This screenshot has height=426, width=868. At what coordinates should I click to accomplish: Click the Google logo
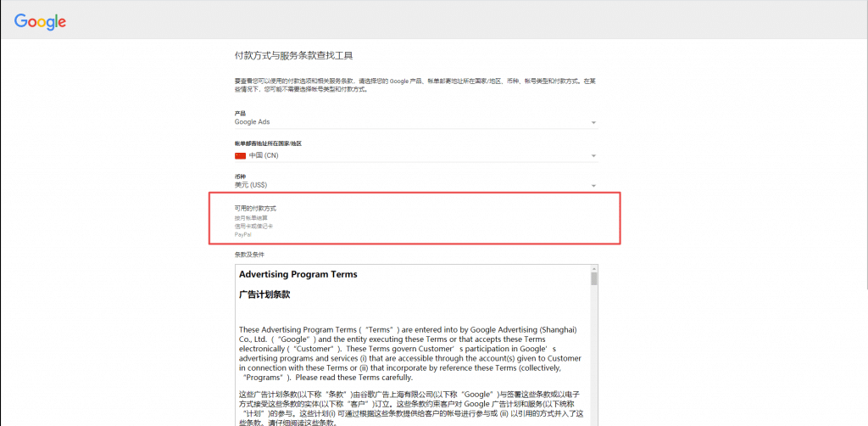[41, 21]
